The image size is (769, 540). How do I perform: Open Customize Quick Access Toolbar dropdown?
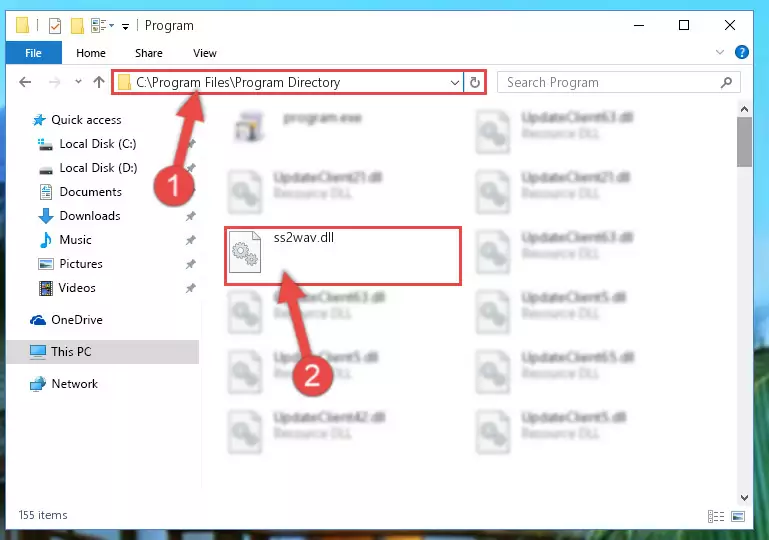(126, 26)
